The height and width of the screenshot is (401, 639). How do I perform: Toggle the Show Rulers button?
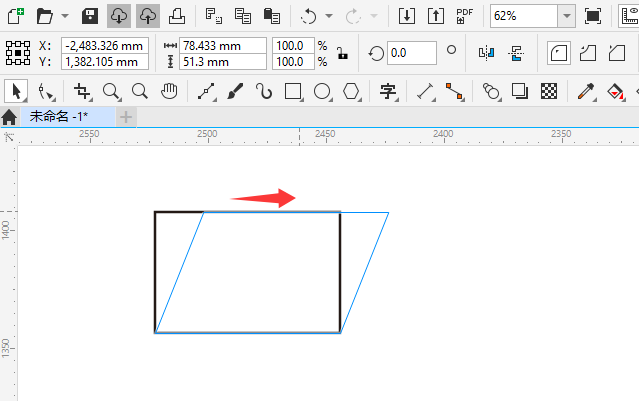tap(629, 16)
